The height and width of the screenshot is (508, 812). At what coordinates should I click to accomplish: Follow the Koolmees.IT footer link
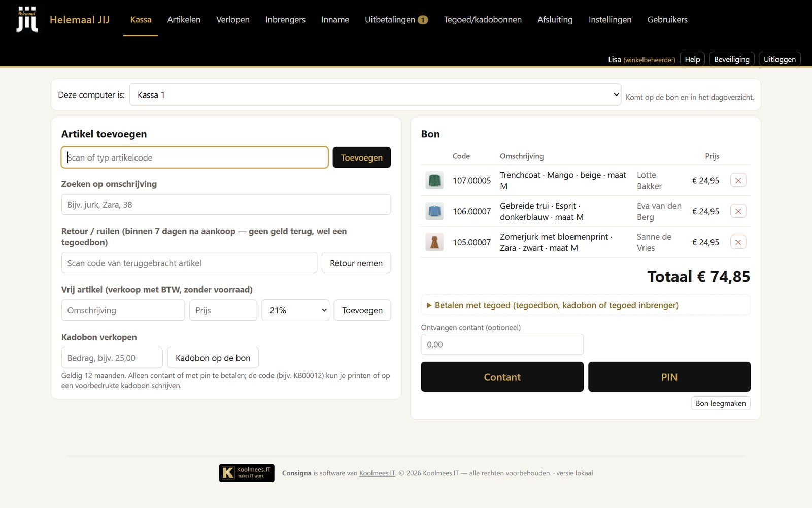coord(377,473)
